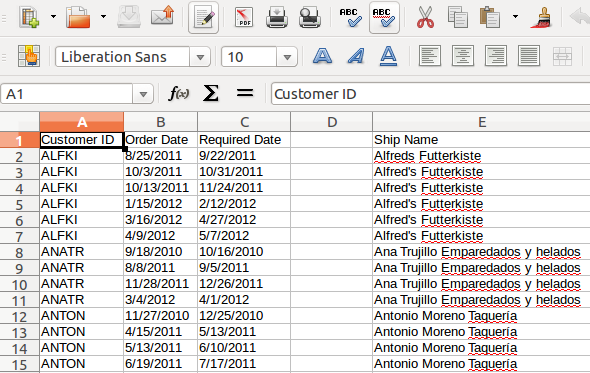
Task: Click the Copy icon
Action: [x=458, y=17]
